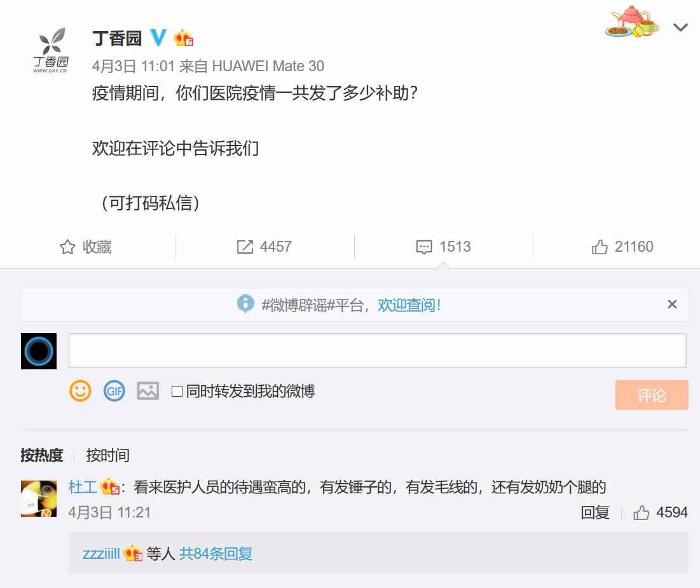Click the insert image icon
This screenshot has width=700, height=588.
148,391
